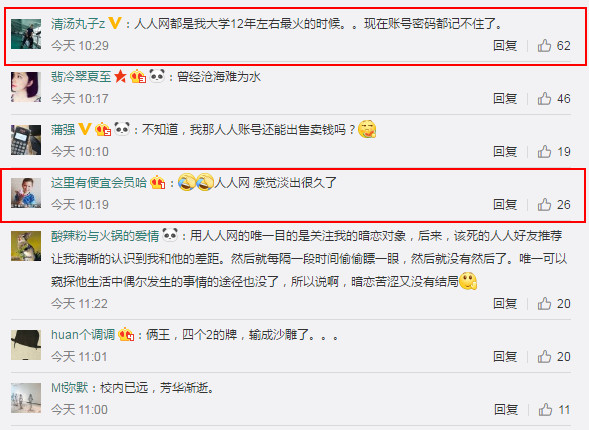Like the 酸辣粉与火锅的爱情 comment
This screenshot has height=430, width=589.
point(544,303)
